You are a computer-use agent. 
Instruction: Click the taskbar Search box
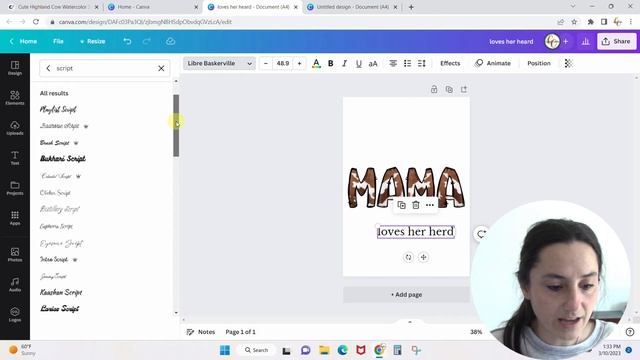pyautogui.click(x=256, y=350)
